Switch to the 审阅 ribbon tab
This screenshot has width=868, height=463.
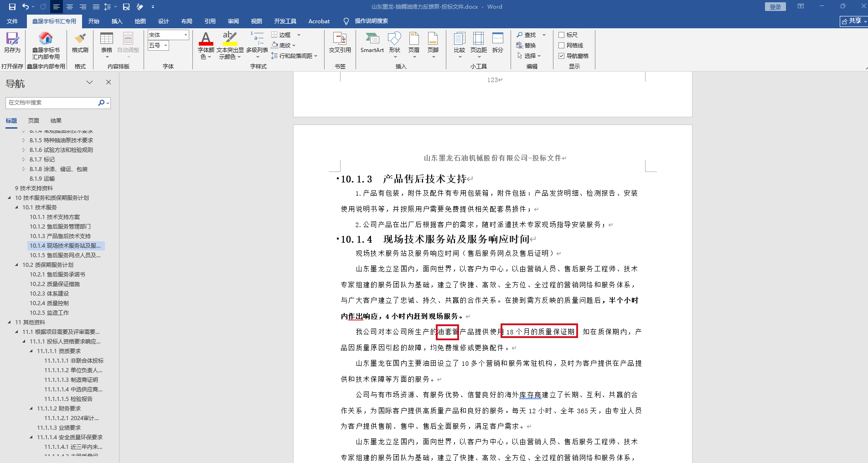point(233,21)
